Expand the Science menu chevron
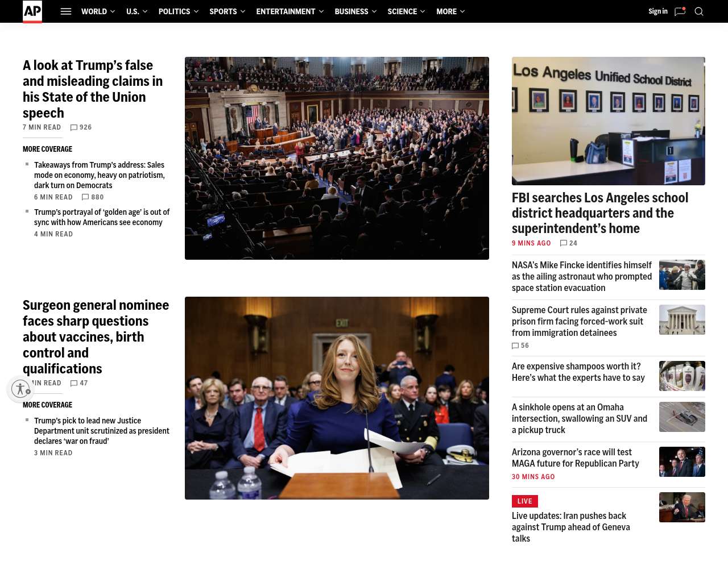Image resolution: width=728 pixels, height=582 pixels. point(423,11)
